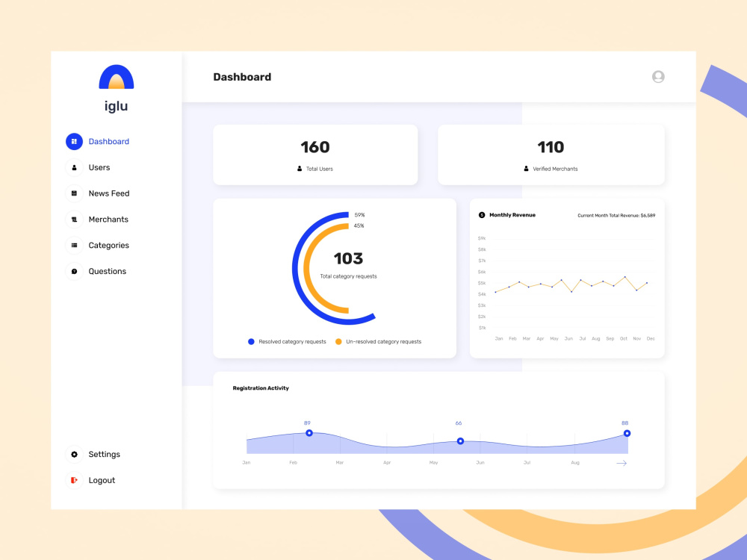Click the Resolved category requests label
Viewport: 747px width, 560px height.
pyautogui.click(x=292, y=341)
